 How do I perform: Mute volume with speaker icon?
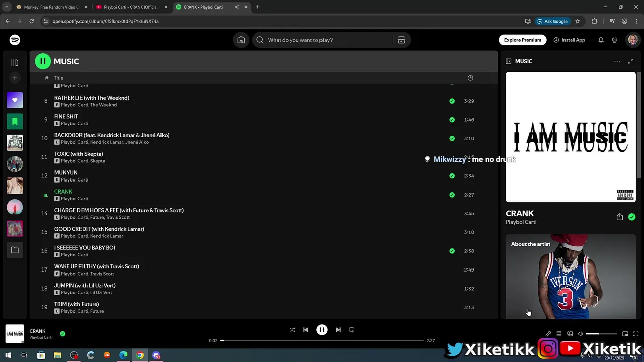(580, 334)
